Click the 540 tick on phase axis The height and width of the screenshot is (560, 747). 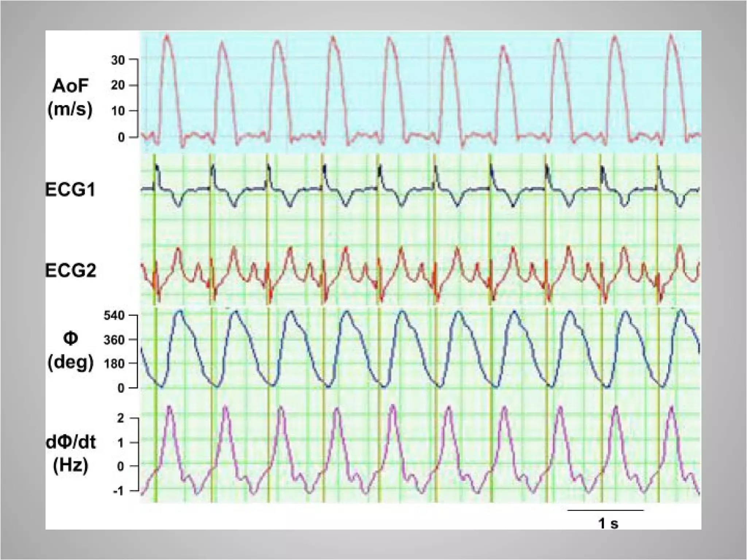(114, 315)
